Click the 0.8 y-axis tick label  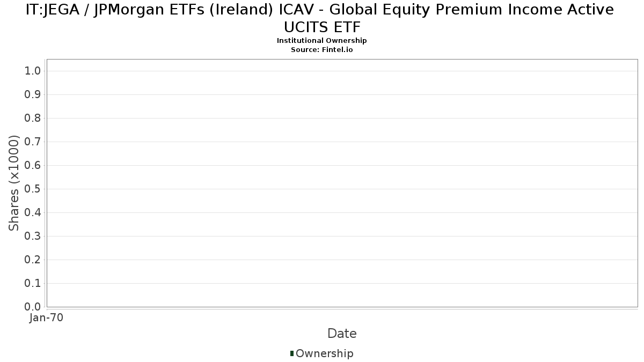click(x=33, y=119)
